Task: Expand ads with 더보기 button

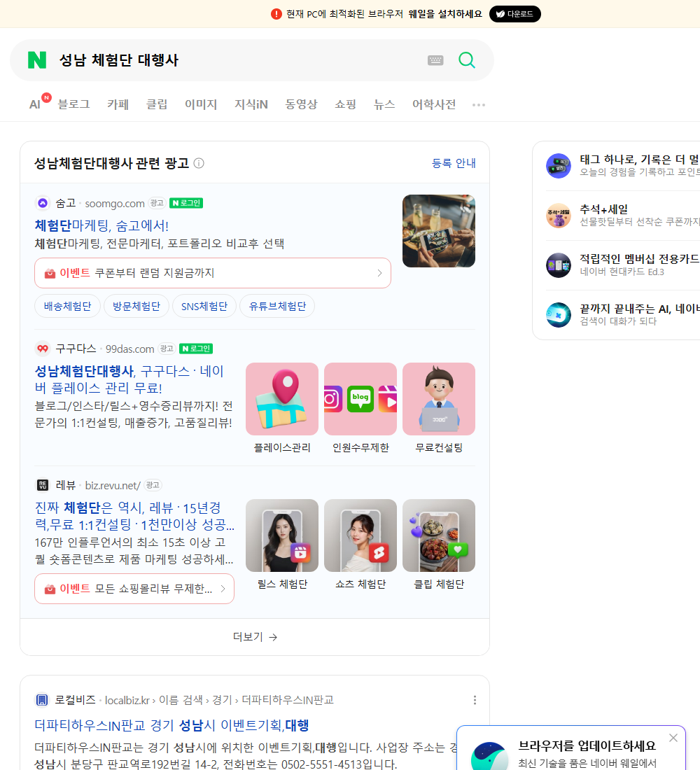Action: [x=255, y=637]
